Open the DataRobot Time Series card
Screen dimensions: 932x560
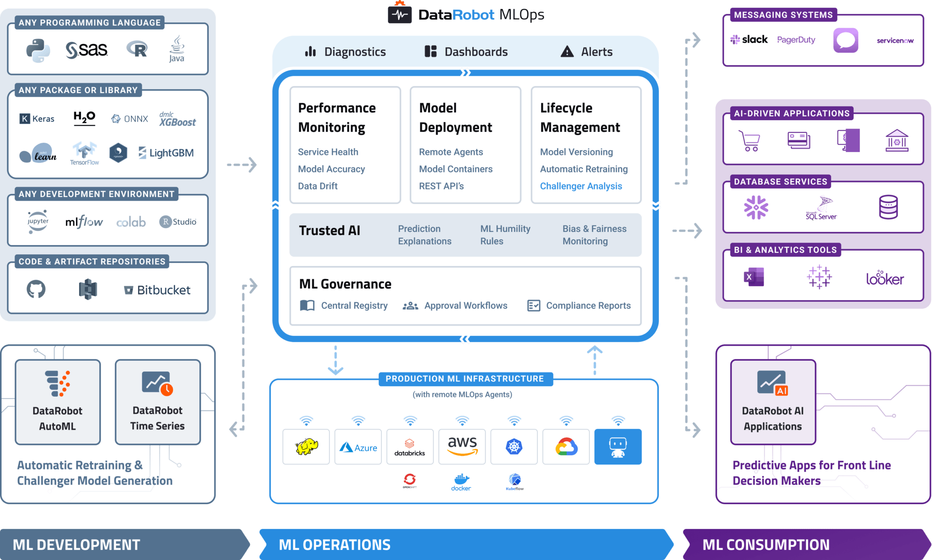tap(158, 402)
